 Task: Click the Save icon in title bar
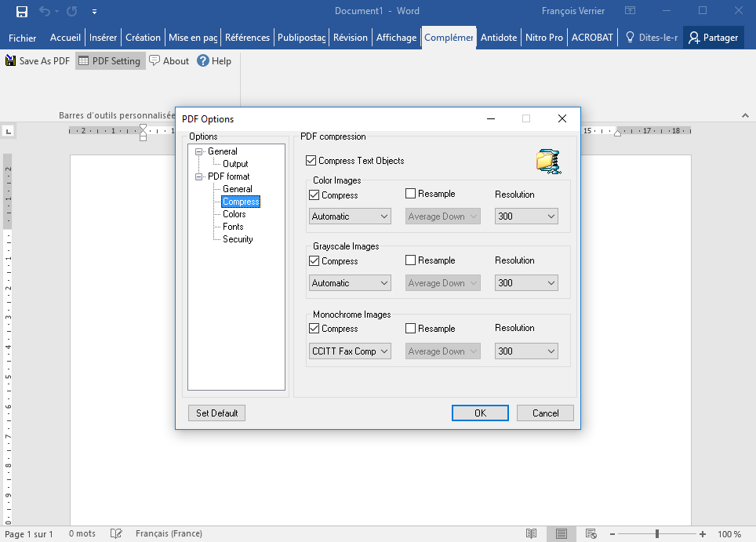tap(21, 11)
